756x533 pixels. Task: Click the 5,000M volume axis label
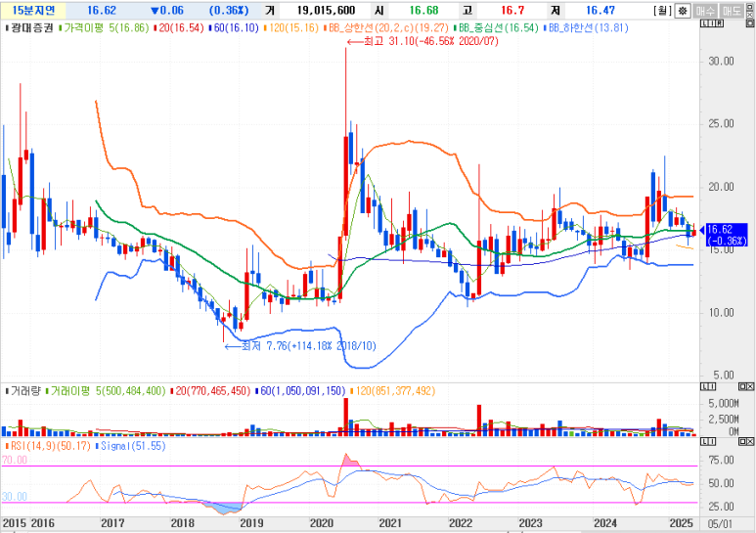pos(723,404)
